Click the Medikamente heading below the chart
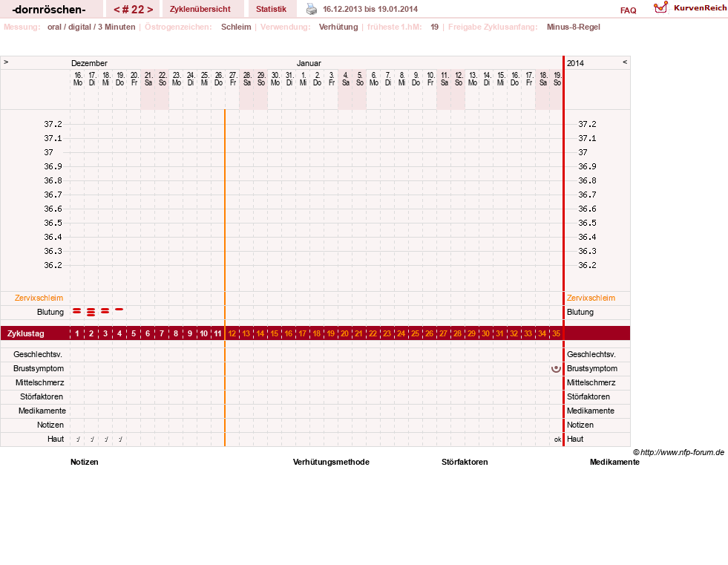Image resolution: width=728 pixels, height=565 pixels. click(614, 462)
